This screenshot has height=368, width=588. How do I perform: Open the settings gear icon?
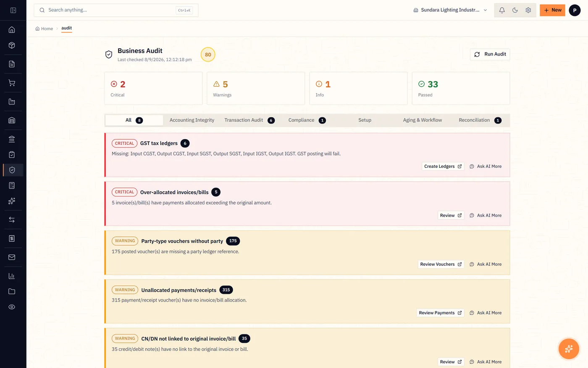(x=528, y=10)
